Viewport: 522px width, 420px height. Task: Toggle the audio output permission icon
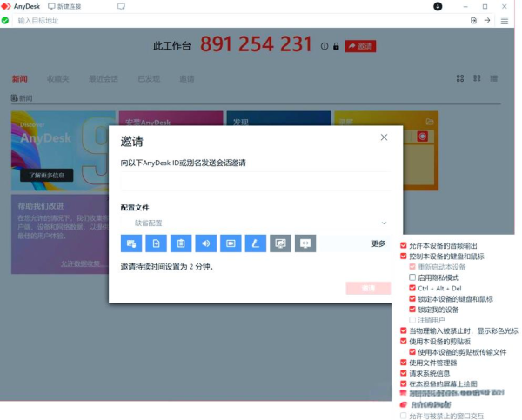[x=205, y=243]
